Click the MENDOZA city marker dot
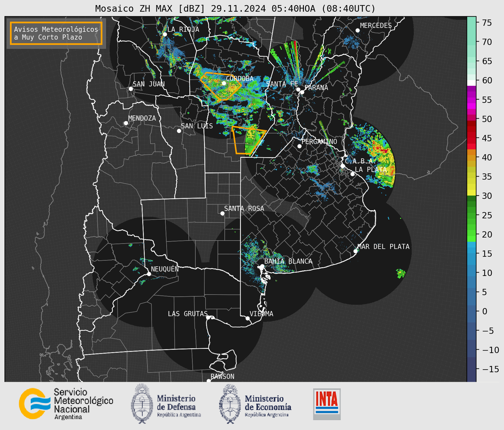The width and height of the screenshot is (504, 430). [x=126, y=123]
